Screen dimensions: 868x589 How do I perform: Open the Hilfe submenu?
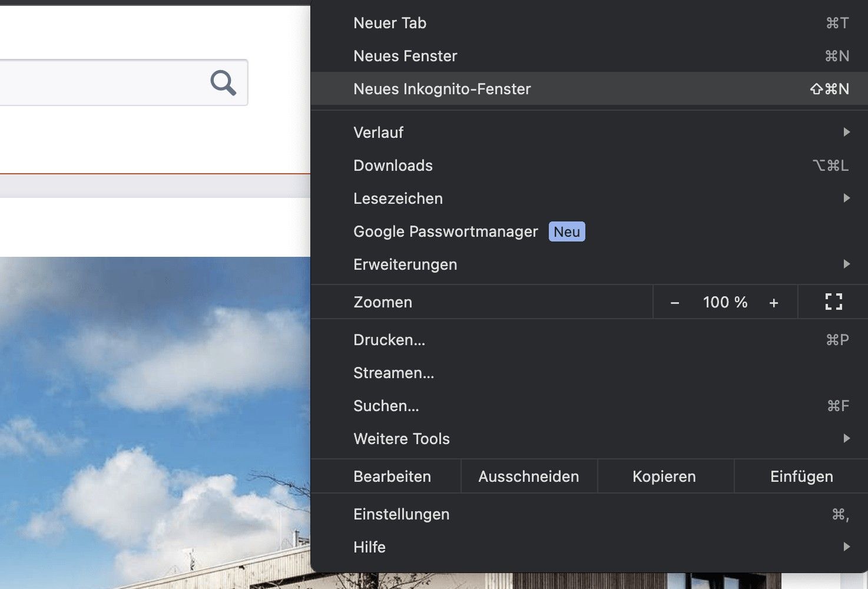point(370,547)
